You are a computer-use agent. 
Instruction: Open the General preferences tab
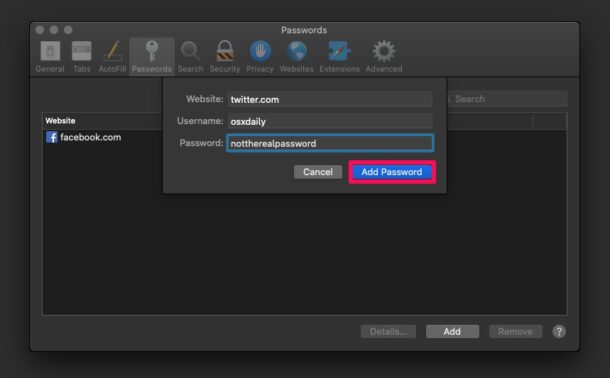click(50, 57)
